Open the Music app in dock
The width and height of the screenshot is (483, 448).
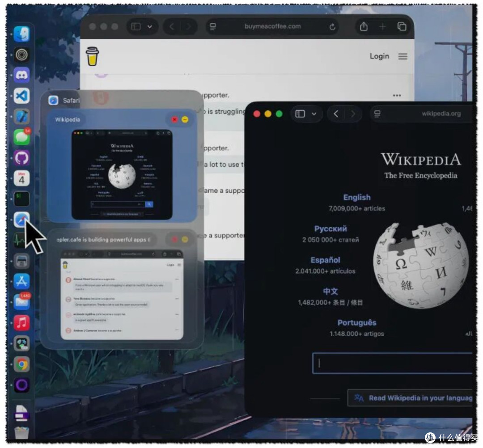pyautogui.click(x=21, y=323)
